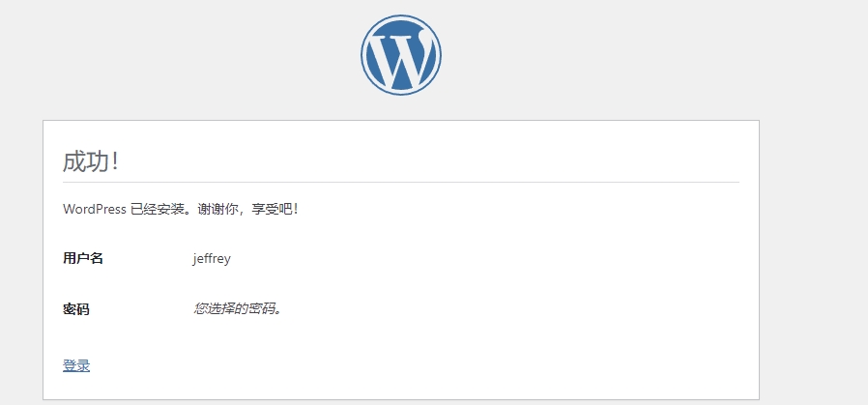Image resolution: width=868 pixels, height=405 pixels.
Task: Click the 成 character in the heading
Action: click(73, 161)
